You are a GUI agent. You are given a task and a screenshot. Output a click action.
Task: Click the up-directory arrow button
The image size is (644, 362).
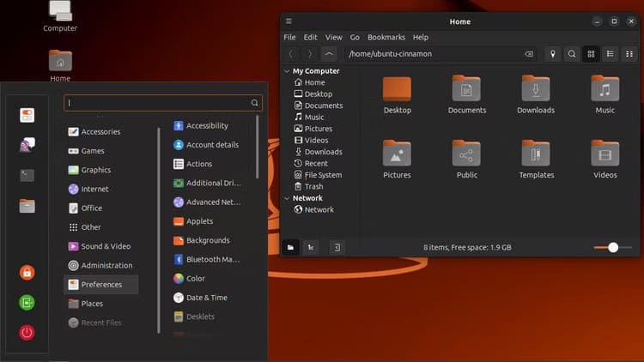(x=329, y=54)
